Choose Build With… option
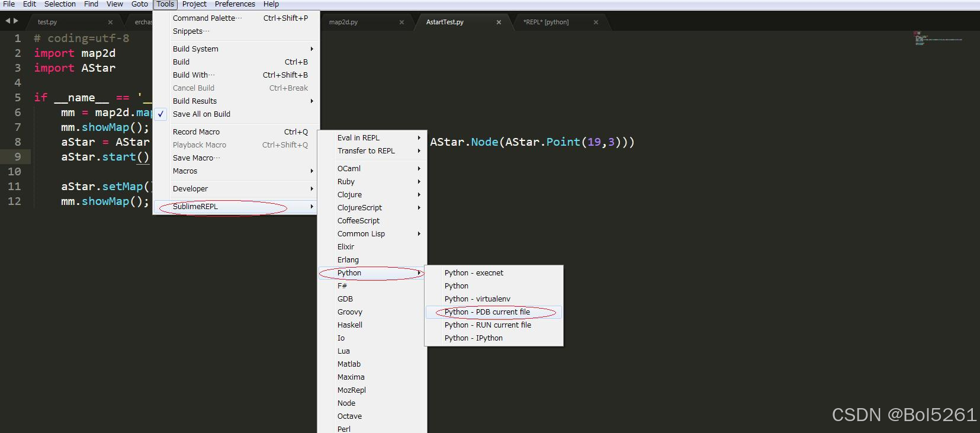This screenshot has height=433, width=980. click(x=236, y=75)
